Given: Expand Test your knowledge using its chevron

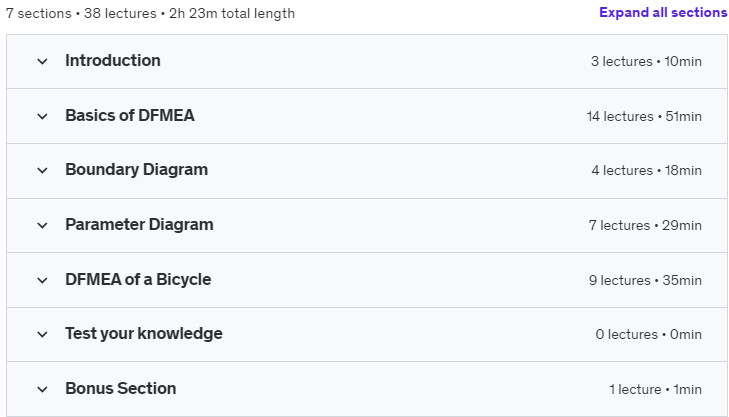Looking at the screenshot, I should click(42, 334).
